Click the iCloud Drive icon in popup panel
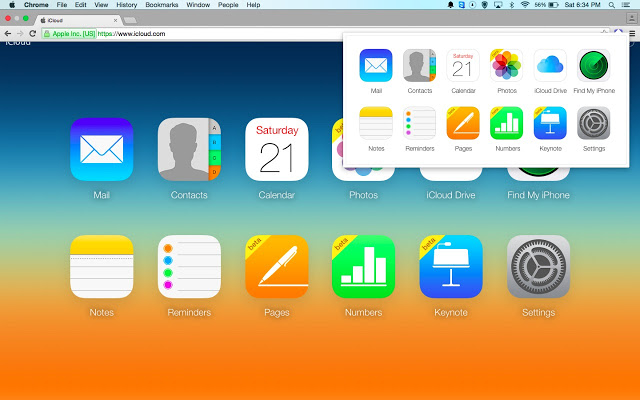Image resolution: width=640 pixels, height=400 pixels. 550,66
